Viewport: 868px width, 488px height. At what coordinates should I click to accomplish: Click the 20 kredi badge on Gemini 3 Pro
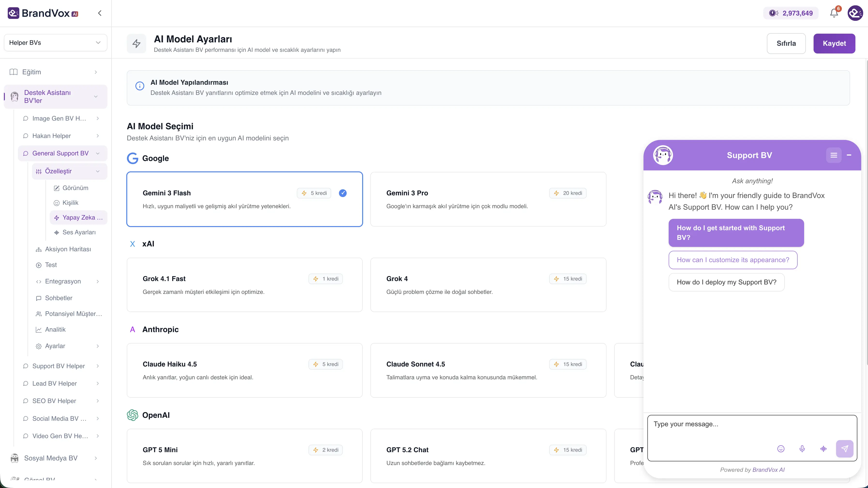coord(568,193)
